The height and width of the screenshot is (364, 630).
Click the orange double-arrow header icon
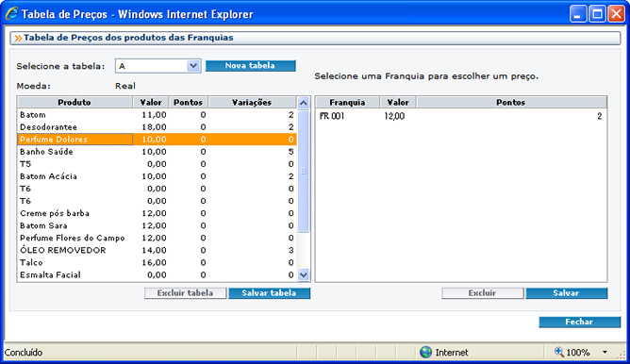(x=18, y=38)
